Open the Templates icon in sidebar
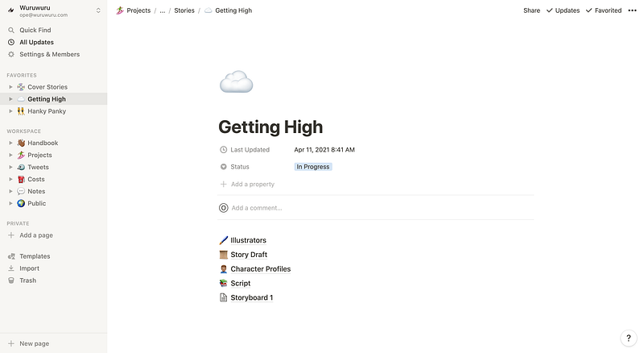This screenshot has height=353, width=644. (11, 255)
